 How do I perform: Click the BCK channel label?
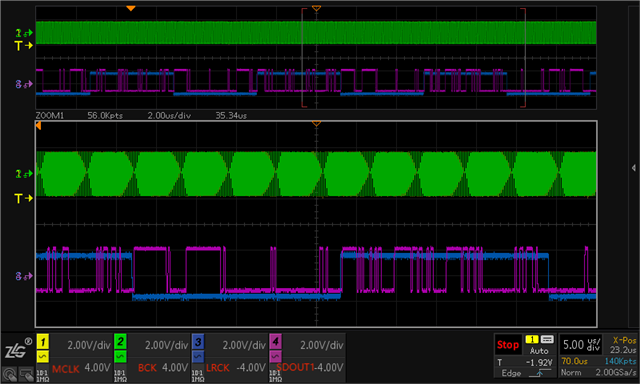click(147, 368)
